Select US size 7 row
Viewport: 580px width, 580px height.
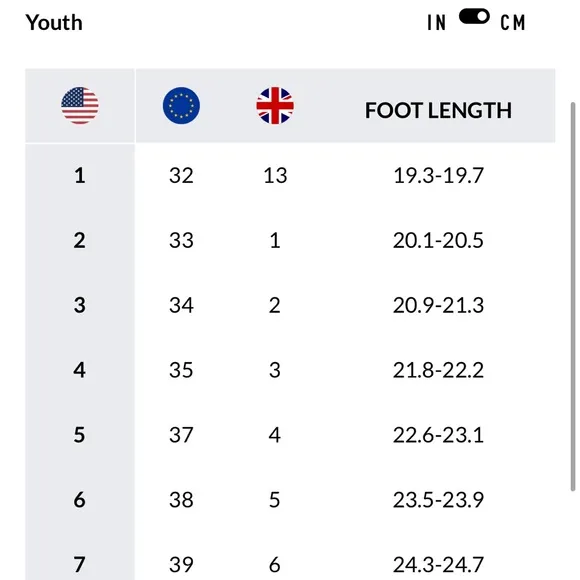pyautogui.click(x=290, y=564)
